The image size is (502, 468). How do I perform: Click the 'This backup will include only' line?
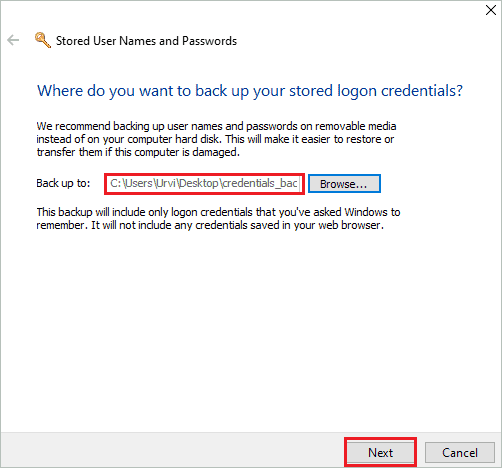coord(218,212)
